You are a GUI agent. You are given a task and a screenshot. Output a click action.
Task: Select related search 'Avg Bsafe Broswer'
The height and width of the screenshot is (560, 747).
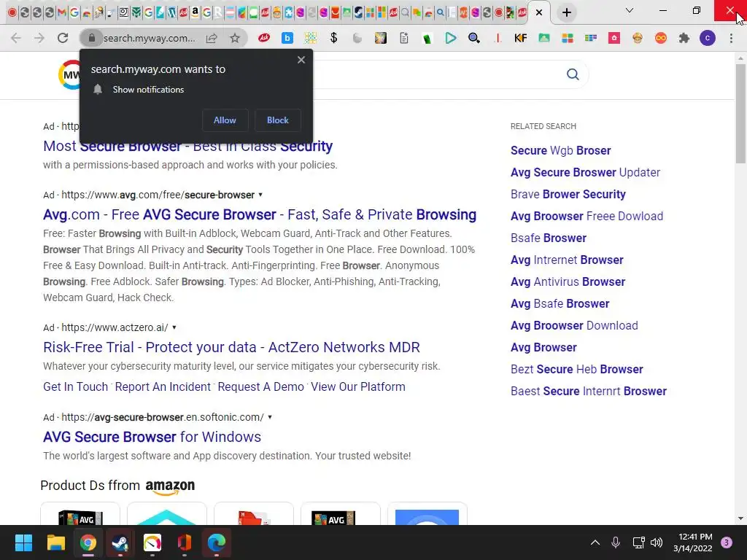[x=560, y=304]
